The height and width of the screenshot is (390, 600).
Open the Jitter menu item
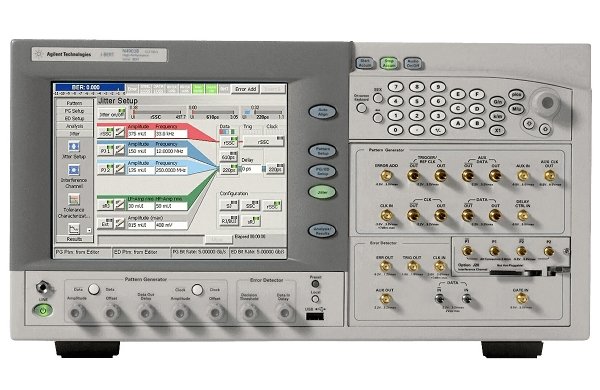click(74, 134)
